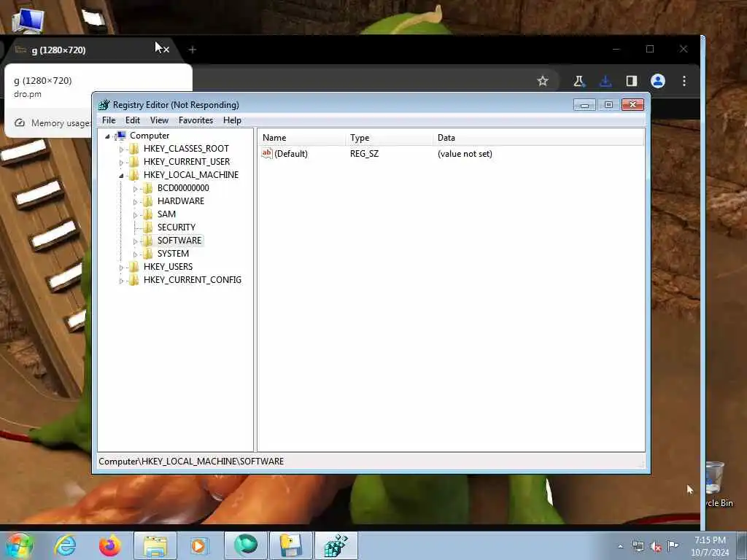Open Chrome Labs flask icon
This screenshot has width=747, height=560.
578,81
